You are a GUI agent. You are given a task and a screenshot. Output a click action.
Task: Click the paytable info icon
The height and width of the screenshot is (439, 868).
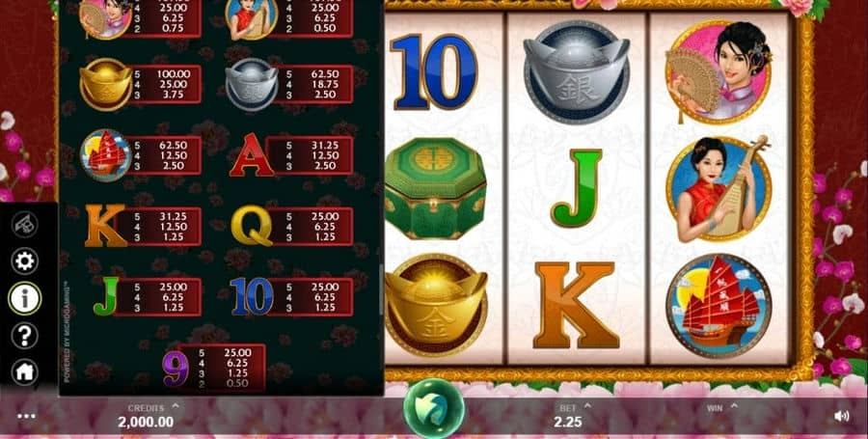[x=25, y=298]
